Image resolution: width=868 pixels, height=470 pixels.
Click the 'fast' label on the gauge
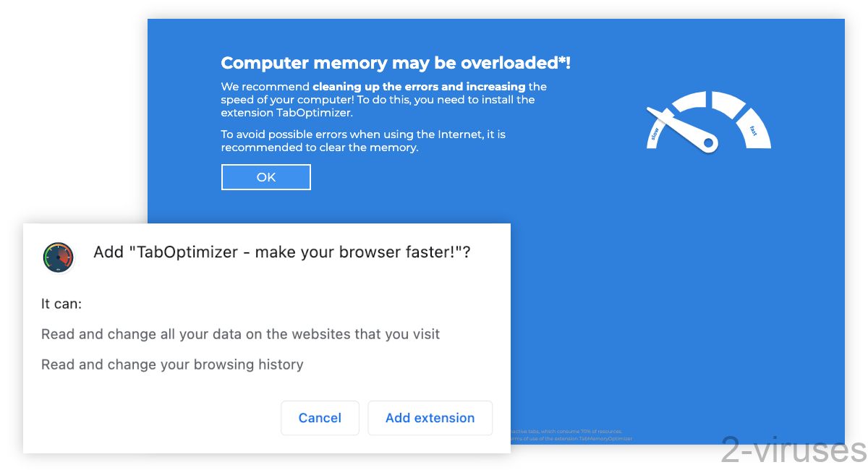[752, 130]
